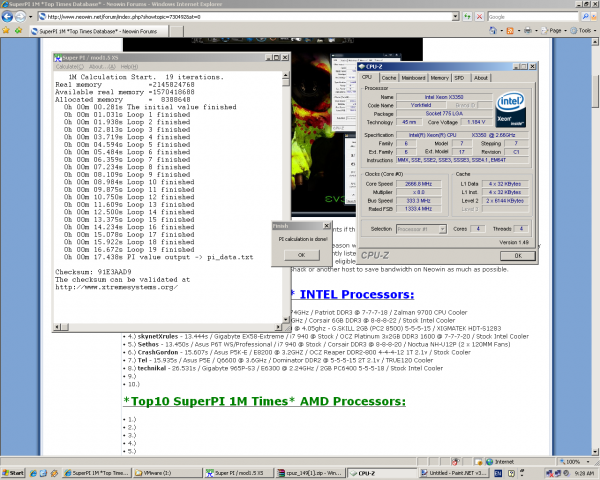Viewport: 600px width, 480px height.
Task: Click the Google search box
Action: pyautogui.click(x=533, y=16)
